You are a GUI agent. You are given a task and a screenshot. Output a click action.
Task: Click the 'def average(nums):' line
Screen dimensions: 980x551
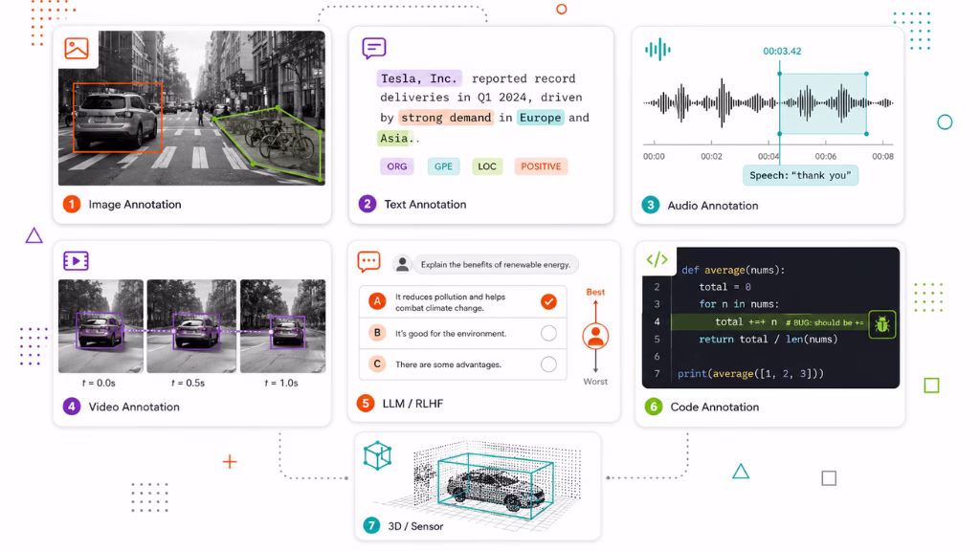[x=733, y=270]
